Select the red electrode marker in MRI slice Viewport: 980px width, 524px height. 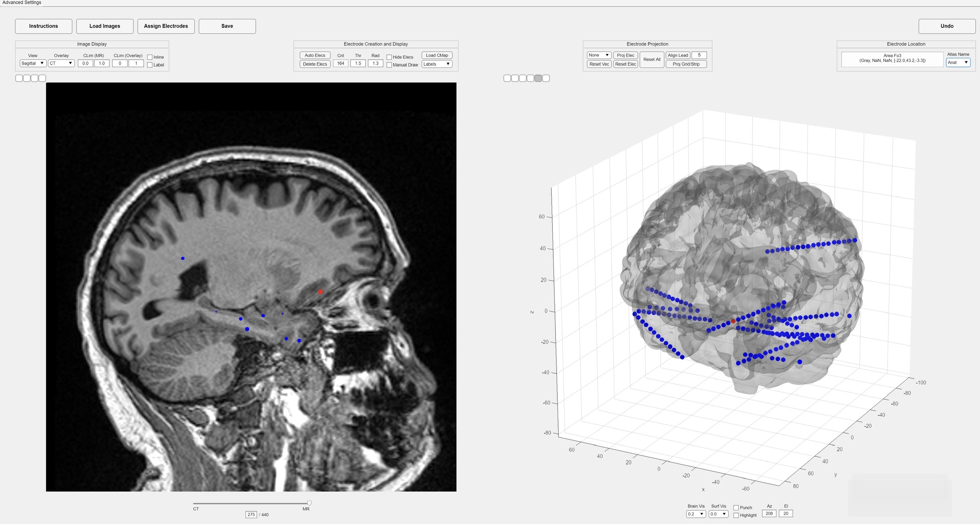click(320, 292)
